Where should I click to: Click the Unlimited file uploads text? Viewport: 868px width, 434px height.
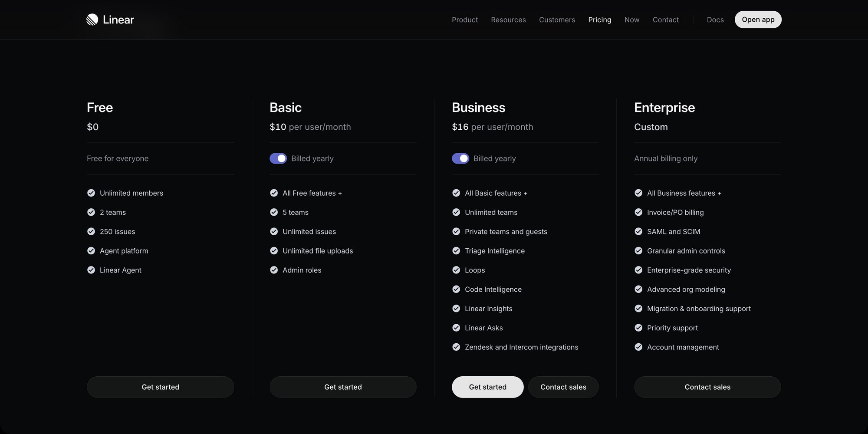click(318, 251)
